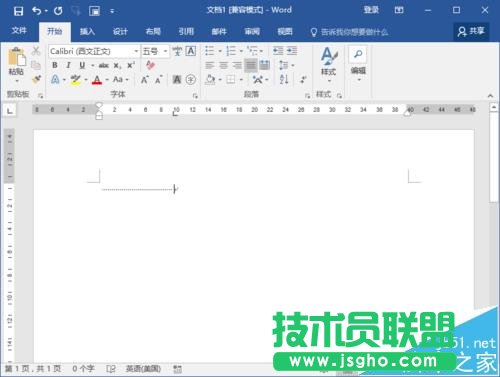Apply red font color

click(x=97, y=80)
